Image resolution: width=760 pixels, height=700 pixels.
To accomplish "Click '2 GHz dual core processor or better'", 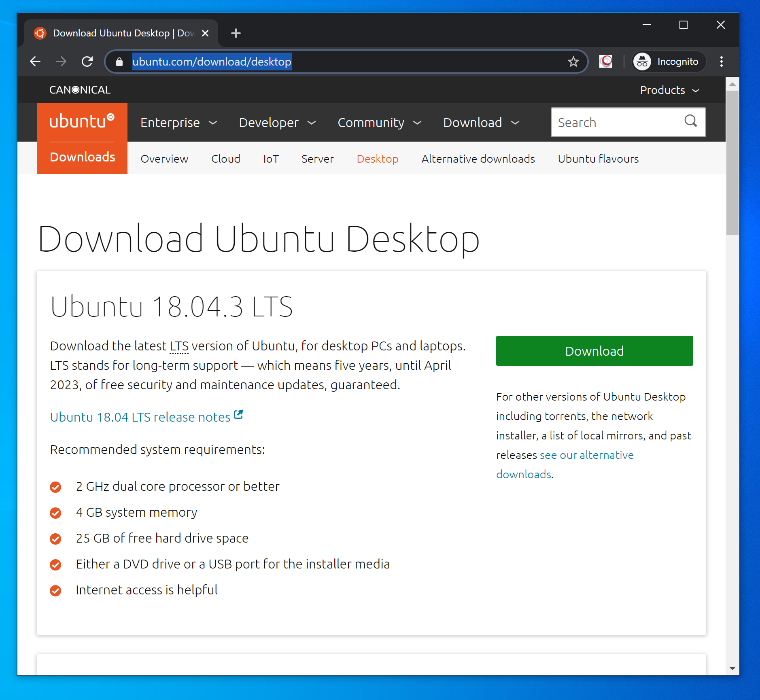I will pyautogui.click(x=178, y=486).
